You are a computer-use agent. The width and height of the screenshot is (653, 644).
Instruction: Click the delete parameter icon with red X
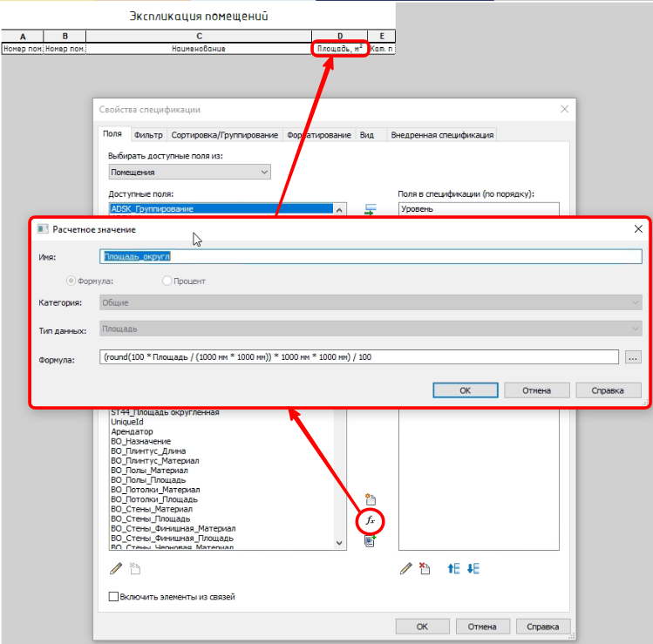click(425, 569)
